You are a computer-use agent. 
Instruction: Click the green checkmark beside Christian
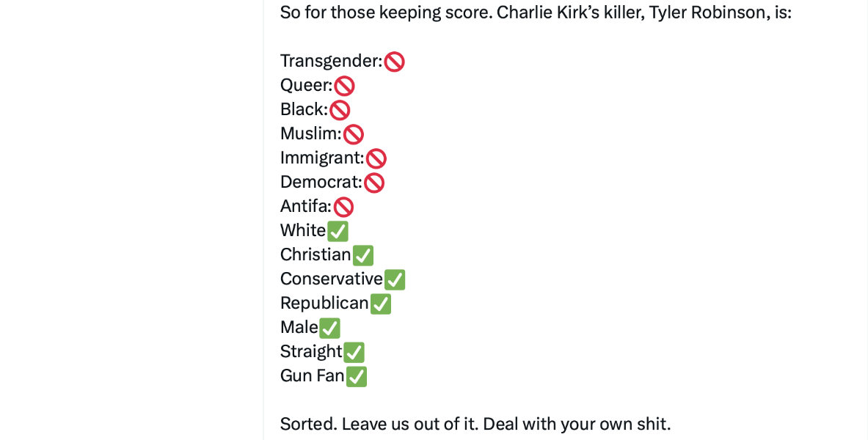[363, 255]
